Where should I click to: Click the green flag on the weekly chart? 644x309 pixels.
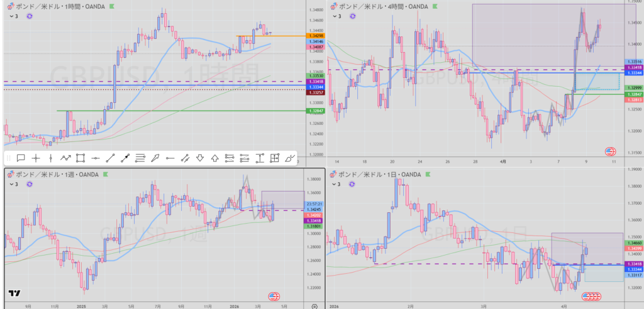point(105,174)
